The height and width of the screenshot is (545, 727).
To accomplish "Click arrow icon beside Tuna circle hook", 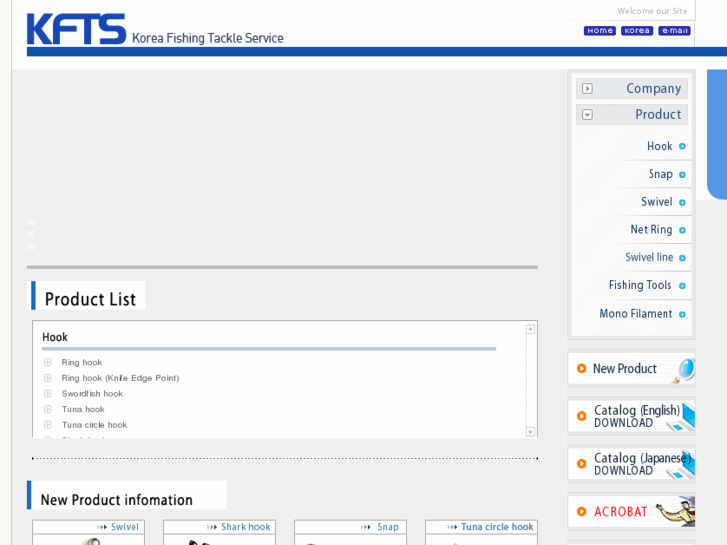I will [47, 425].
